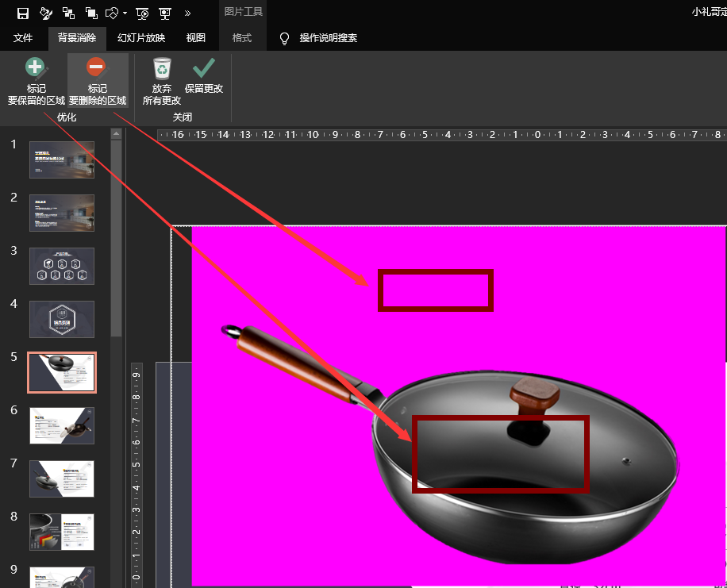Click the brush icon beside Save
Image resolution: width=727 pixels, height=588 pixels.
(46, 13)
